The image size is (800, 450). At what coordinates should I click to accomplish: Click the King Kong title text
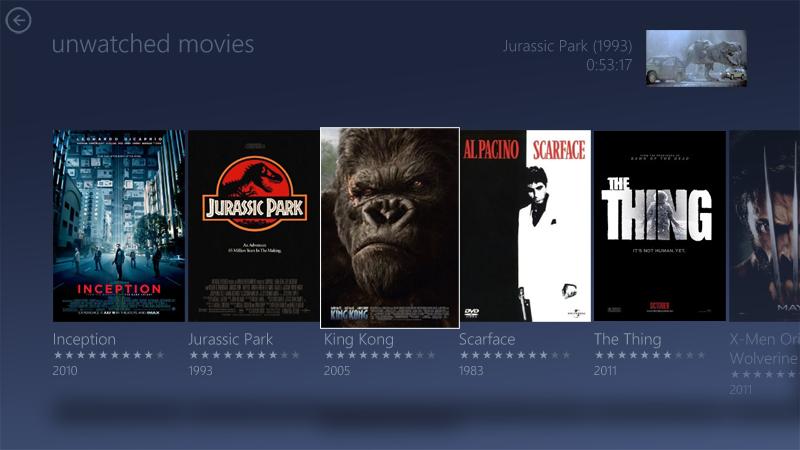(359, 340)
